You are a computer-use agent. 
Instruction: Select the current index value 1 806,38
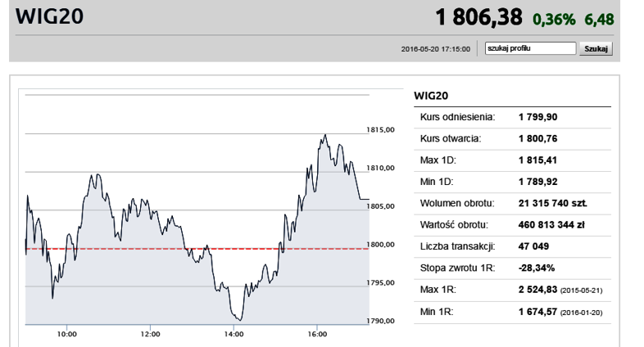pyautogui.click(x=480, y=17)
